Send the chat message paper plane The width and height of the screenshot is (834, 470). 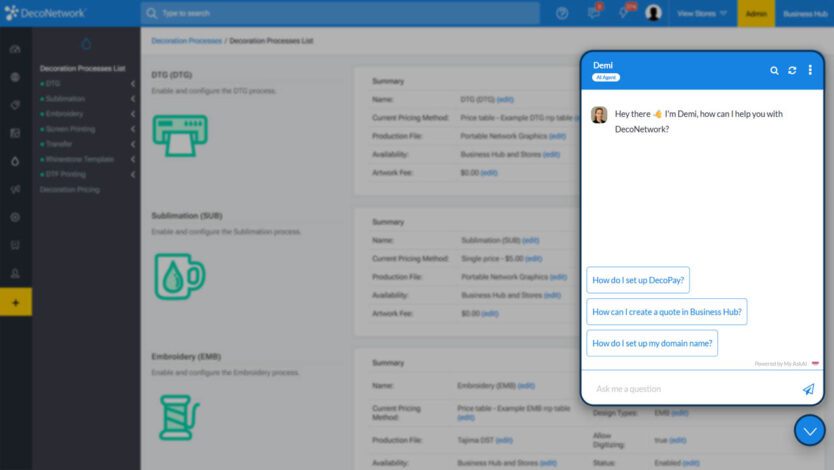tap(808, 389)
